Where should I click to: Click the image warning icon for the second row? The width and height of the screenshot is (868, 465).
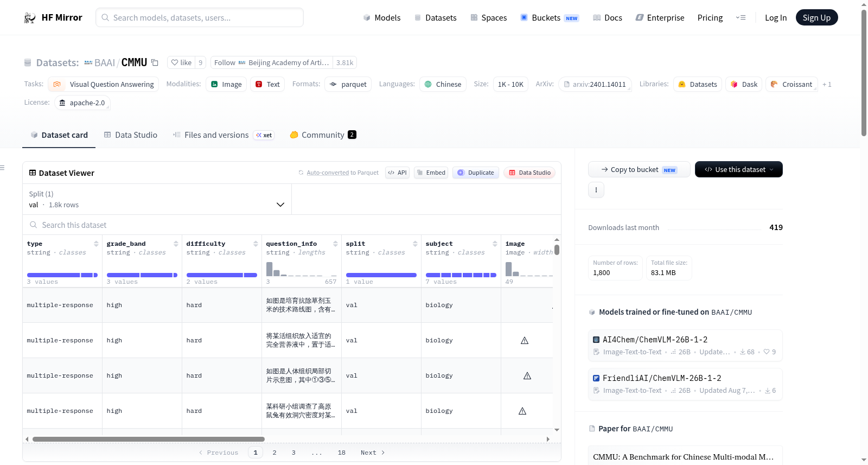[x=525, y=341]
